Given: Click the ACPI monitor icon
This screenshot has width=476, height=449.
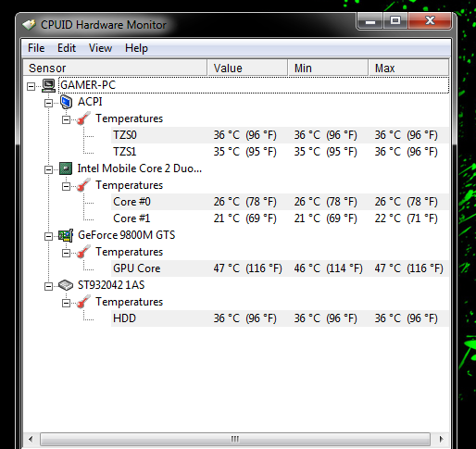Looking at the screenshot, I should point(66,102).
